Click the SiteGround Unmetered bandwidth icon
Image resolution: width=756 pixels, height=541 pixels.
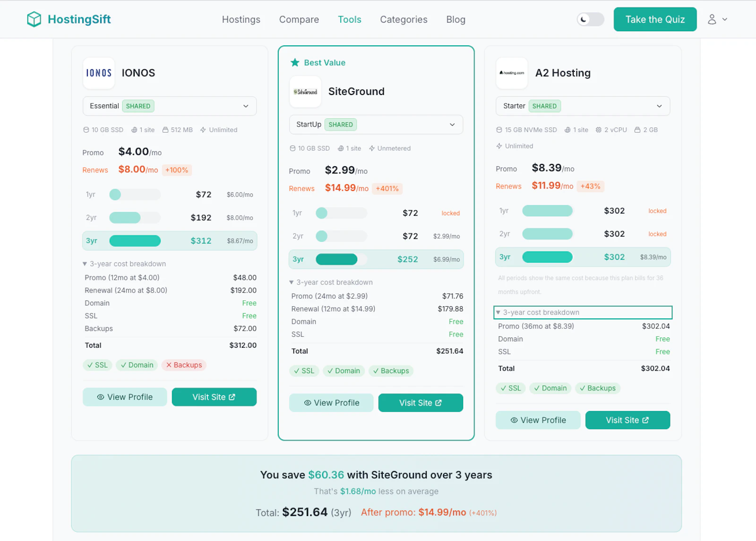372,148
